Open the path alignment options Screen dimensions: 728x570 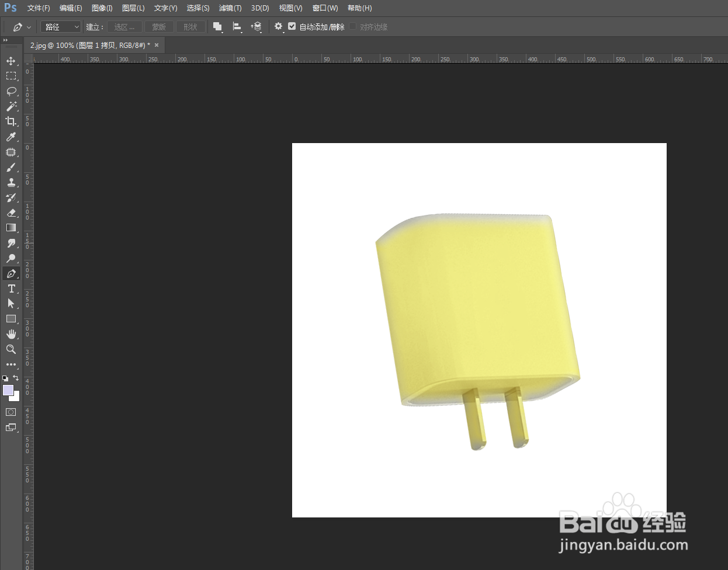click(237, 27)
